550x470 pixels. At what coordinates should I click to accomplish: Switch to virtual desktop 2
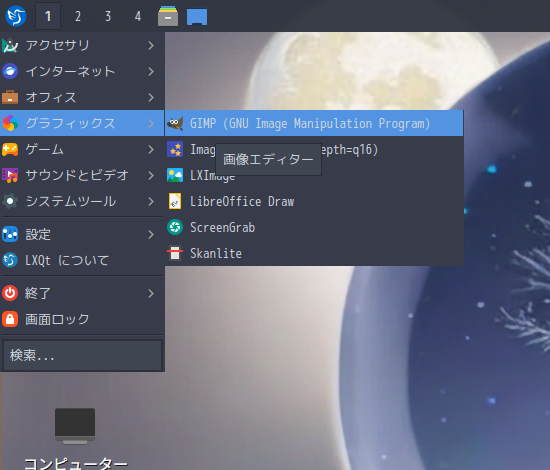point(78,16)
